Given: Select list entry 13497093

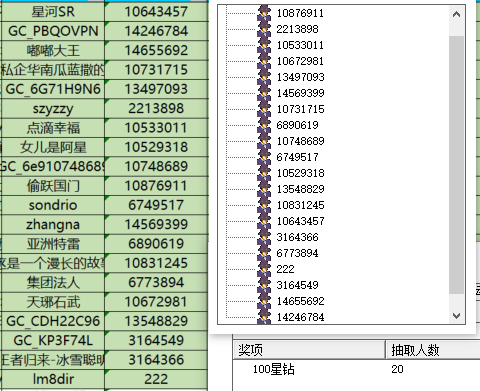Looking at the screenshot, I should point(300,77).
